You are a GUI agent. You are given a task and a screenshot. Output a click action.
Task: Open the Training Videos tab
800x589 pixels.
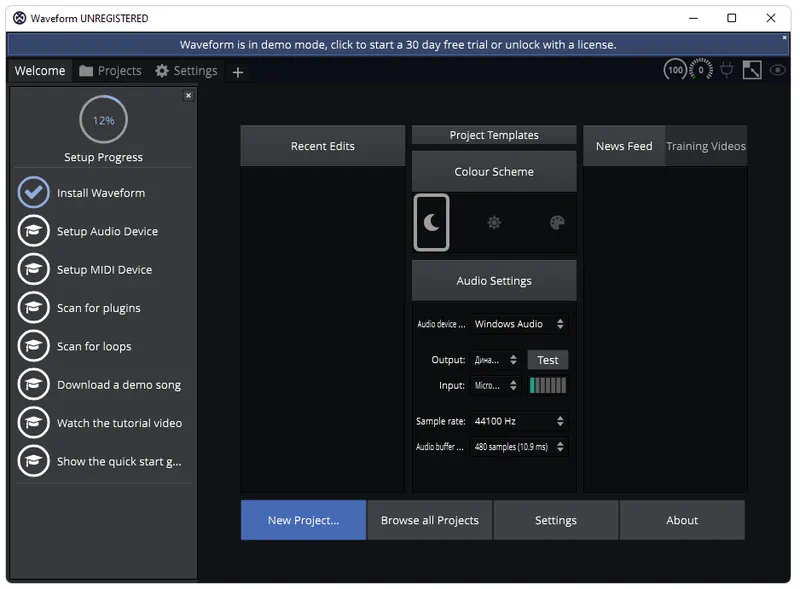coord(705,146)
